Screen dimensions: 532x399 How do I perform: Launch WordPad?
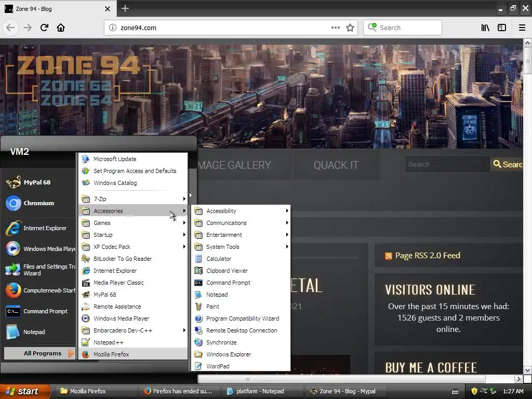coord(241,366)
